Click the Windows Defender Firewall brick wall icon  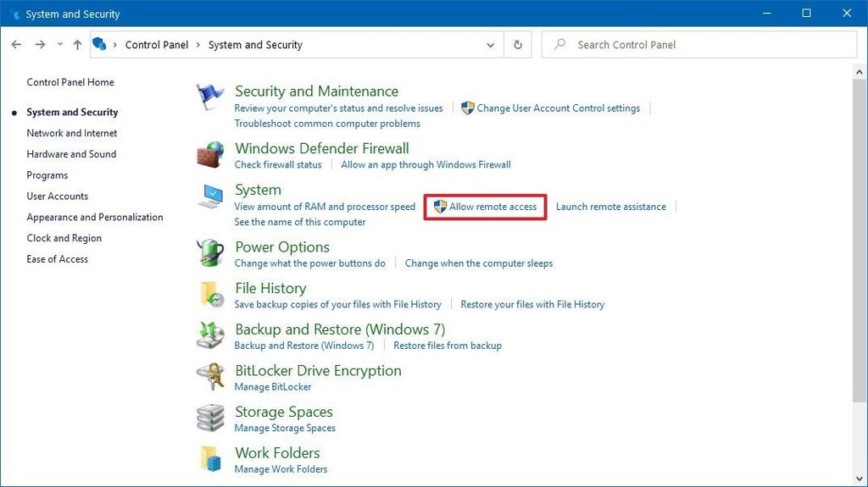tap(210, 155)
